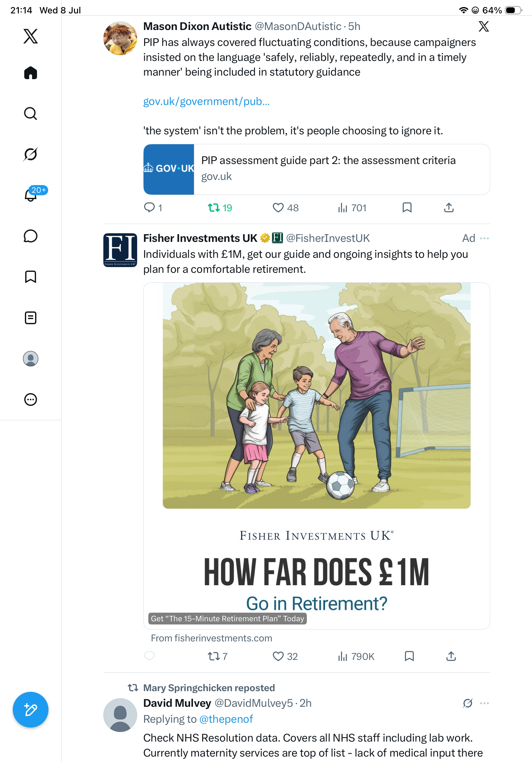The width and height of the screenshot is (532, 762).
Task: Open the Search magnifier in sidebar
Action: [x=31, y=114]
